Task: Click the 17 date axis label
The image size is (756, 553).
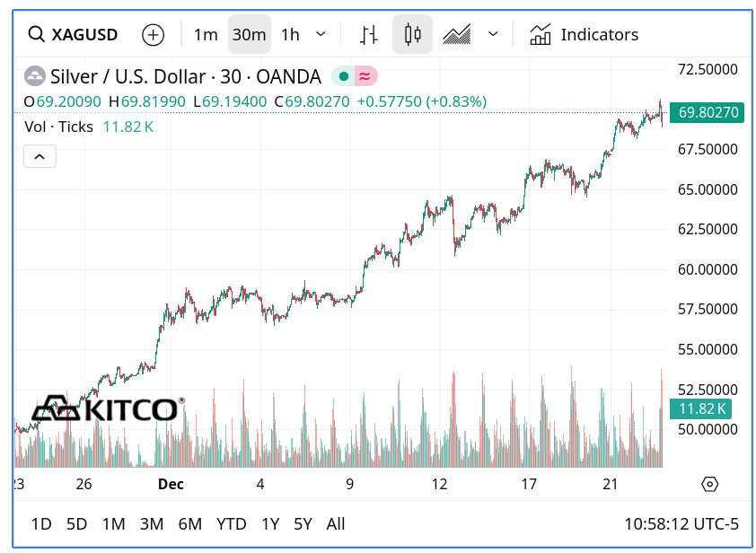Action: 529,484
